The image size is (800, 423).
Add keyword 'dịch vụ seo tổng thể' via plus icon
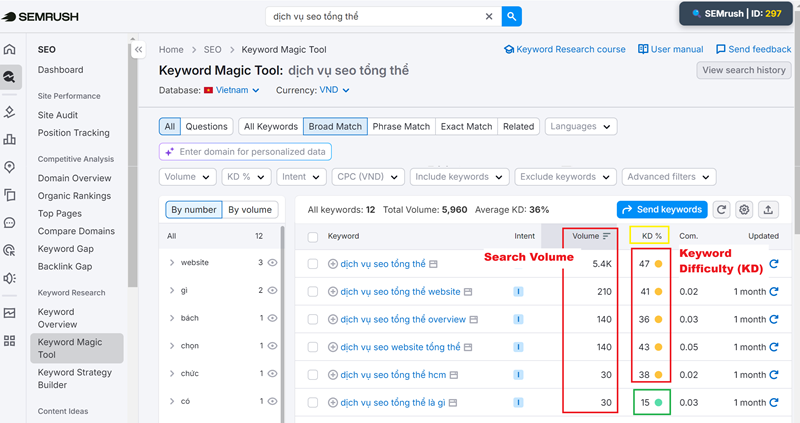(333, 264)
